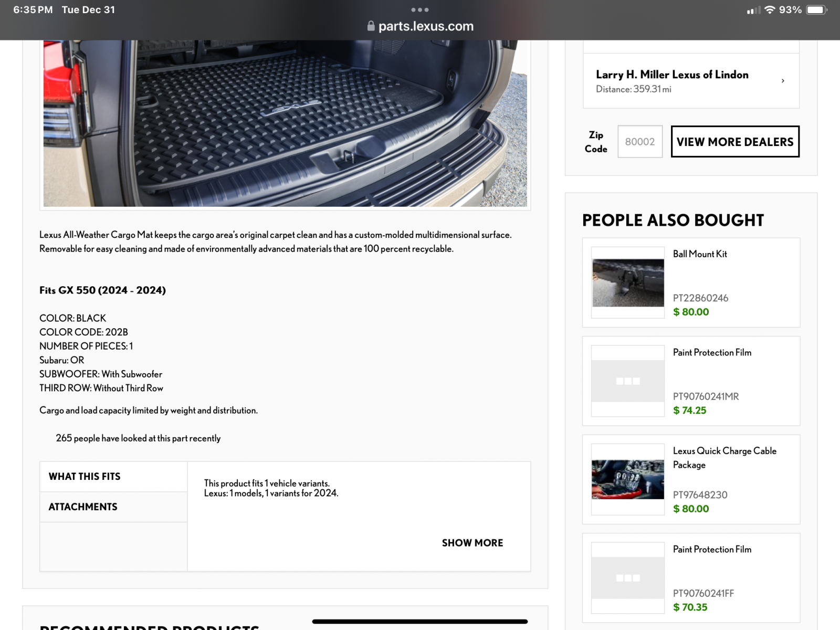
Task: Tap the padlock icon in address bar
Action: [x=371, y=26]
